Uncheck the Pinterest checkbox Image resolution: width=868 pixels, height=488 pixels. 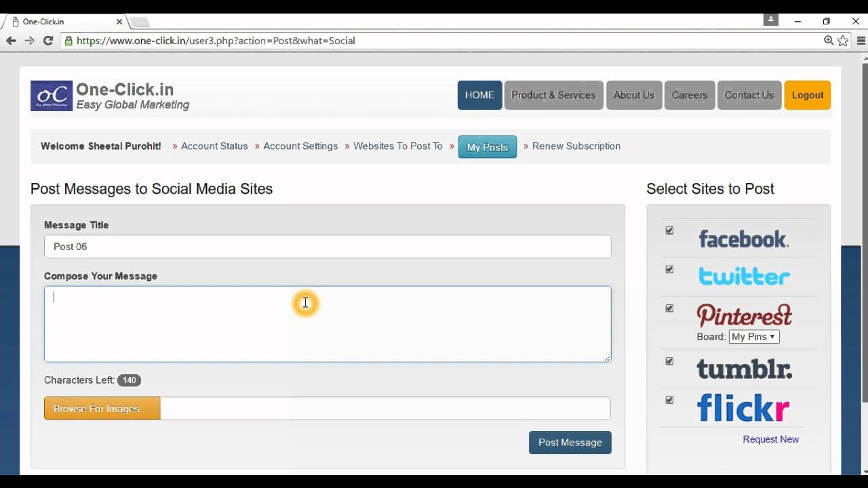click(669, 308)
